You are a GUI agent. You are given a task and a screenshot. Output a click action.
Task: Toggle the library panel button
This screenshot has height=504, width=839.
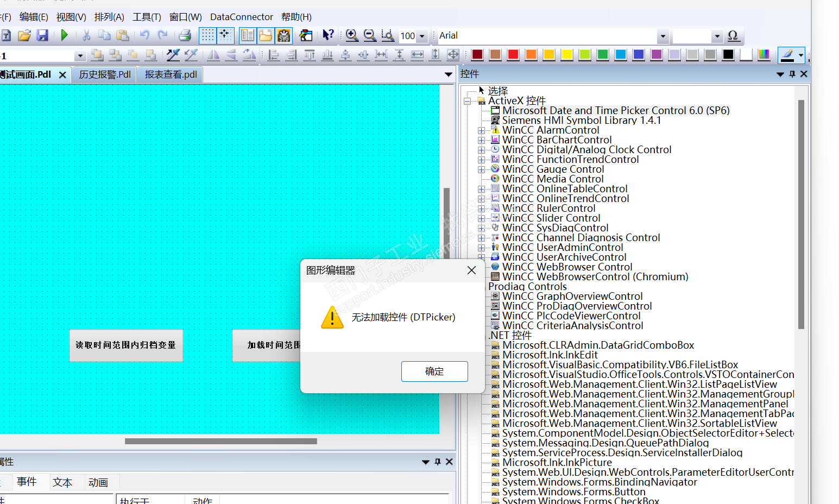[248, 36]
